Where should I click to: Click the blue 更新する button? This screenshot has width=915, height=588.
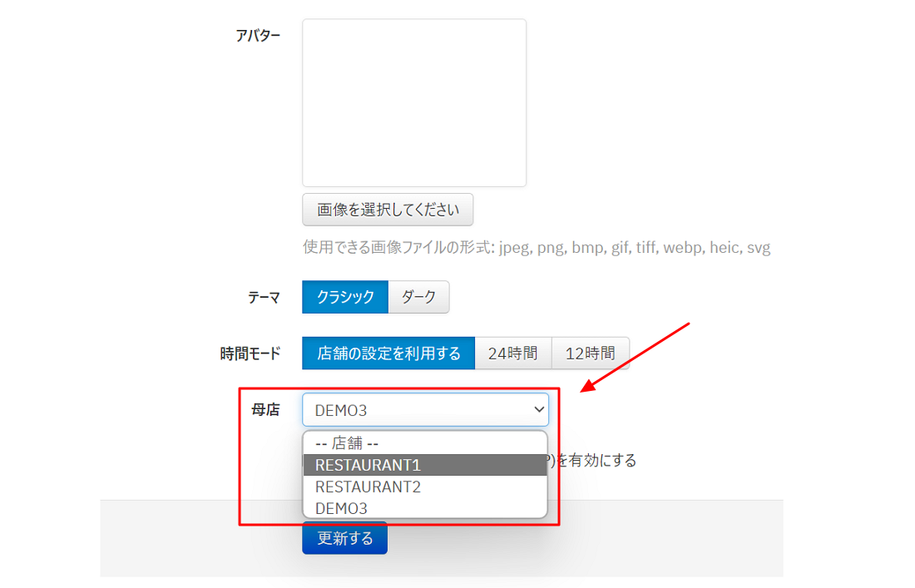345,538
